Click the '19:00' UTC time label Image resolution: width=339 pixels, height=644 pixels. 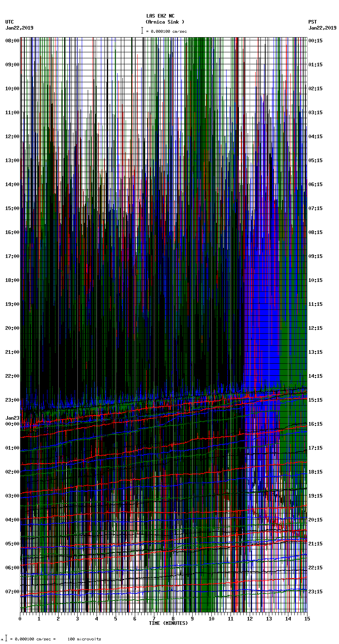tap(12, 304)
